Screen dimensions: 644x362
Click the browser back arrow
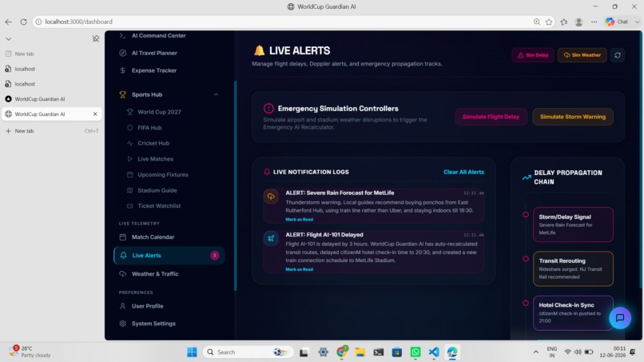9,22
